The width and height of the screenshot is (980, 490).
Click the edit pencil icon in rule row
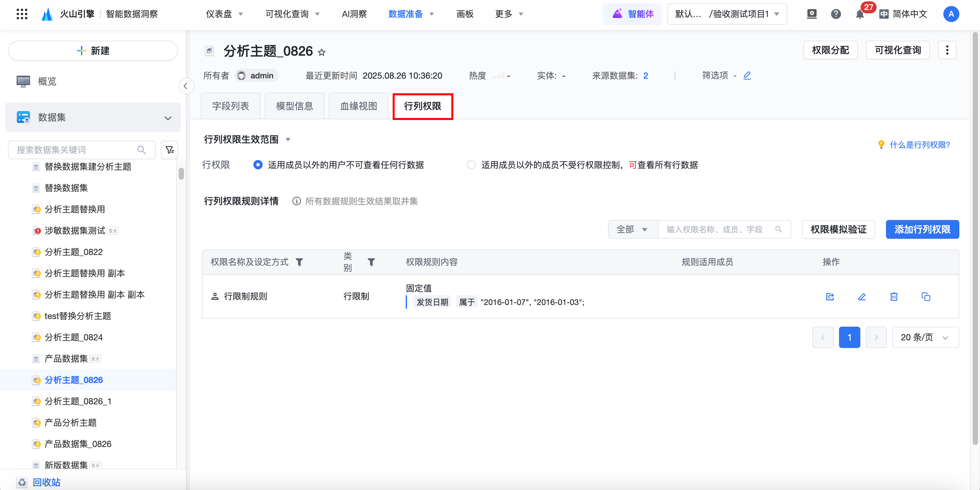click(862, 297)
